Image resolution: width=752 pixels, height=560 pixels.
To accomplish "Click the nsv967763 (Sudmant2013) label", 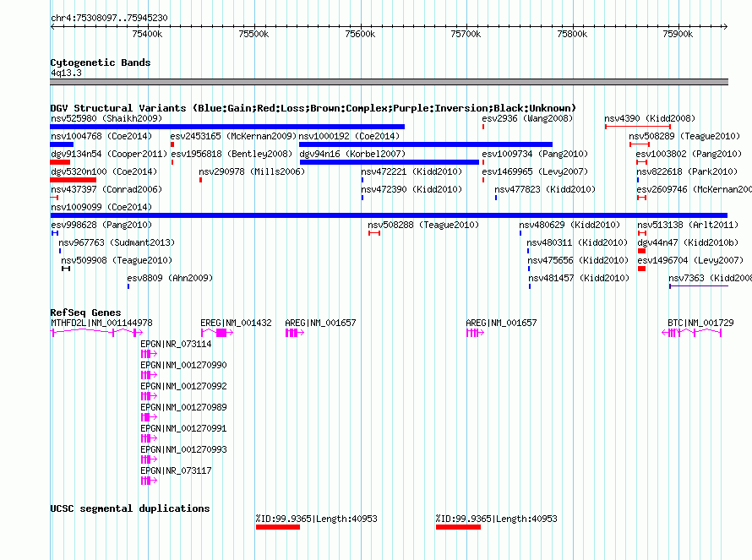I will pyautogui.click(x=117, y=242).
